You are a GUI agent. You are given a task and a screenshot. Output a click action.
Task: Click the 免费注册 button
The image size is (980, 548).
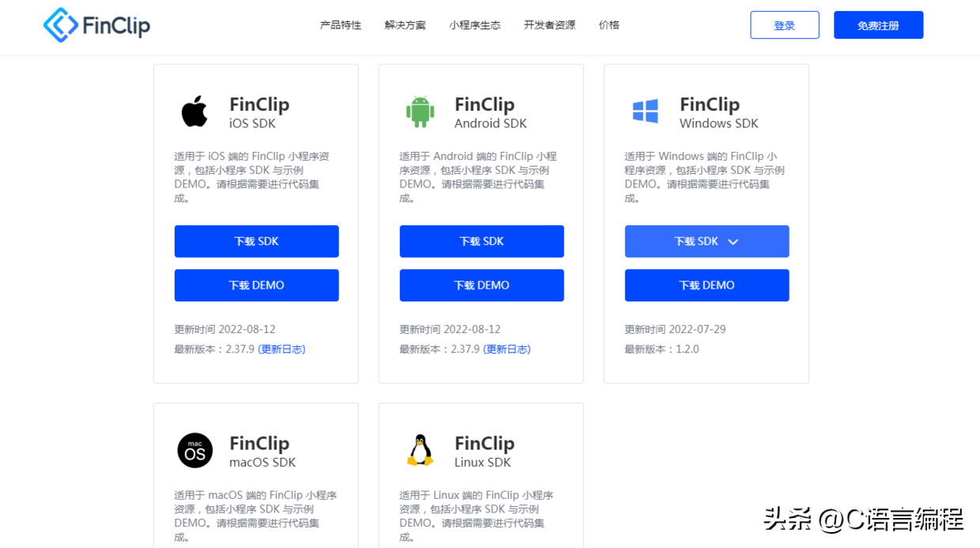(x=878, y=25)
